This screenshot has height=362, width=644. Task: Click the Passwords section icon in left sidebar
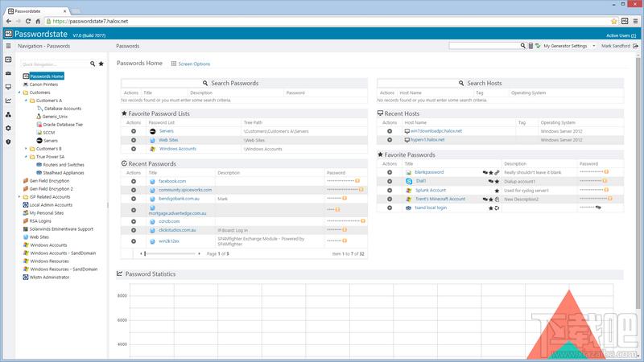[x=8, y=60]
